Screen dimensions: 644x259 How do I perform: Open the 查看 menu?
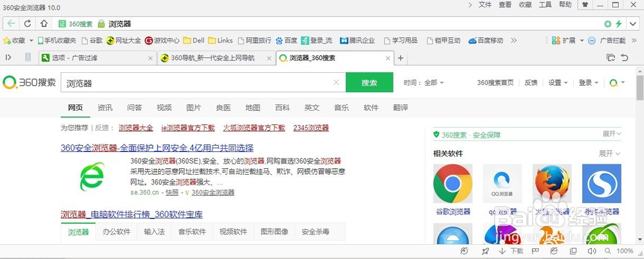[505, 5]
